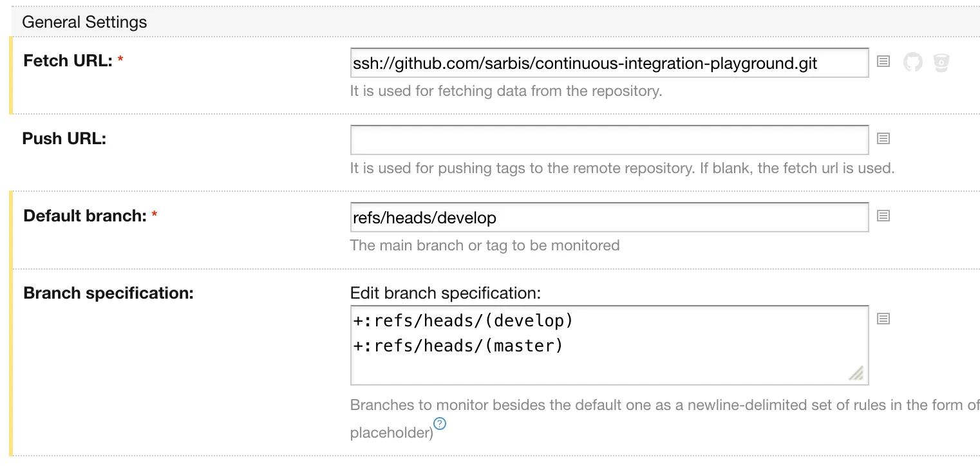980x466 pixels.
Task: Click the Default branch input field
Action: click(x=608, y=218)
